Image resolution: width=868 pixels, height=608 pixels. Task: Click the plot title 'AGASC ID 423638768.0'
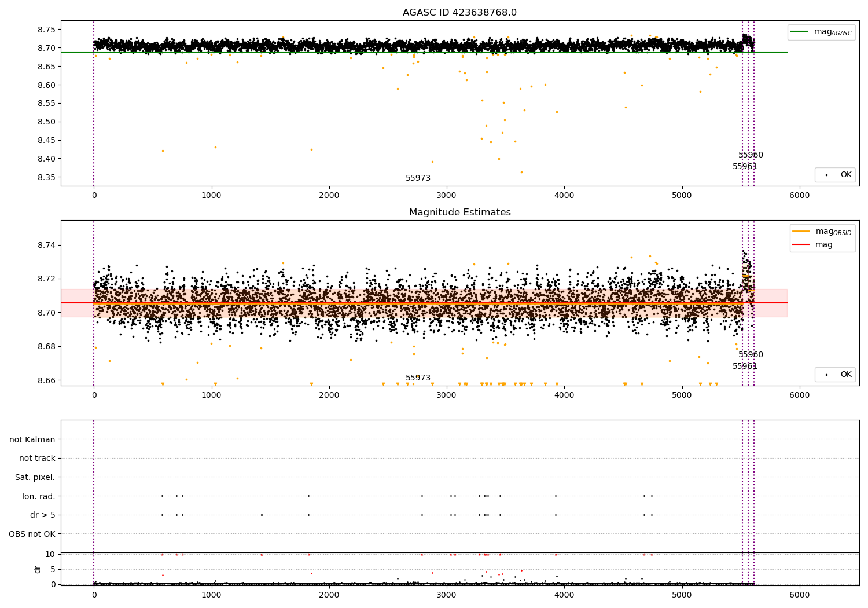tap(460, 13)
